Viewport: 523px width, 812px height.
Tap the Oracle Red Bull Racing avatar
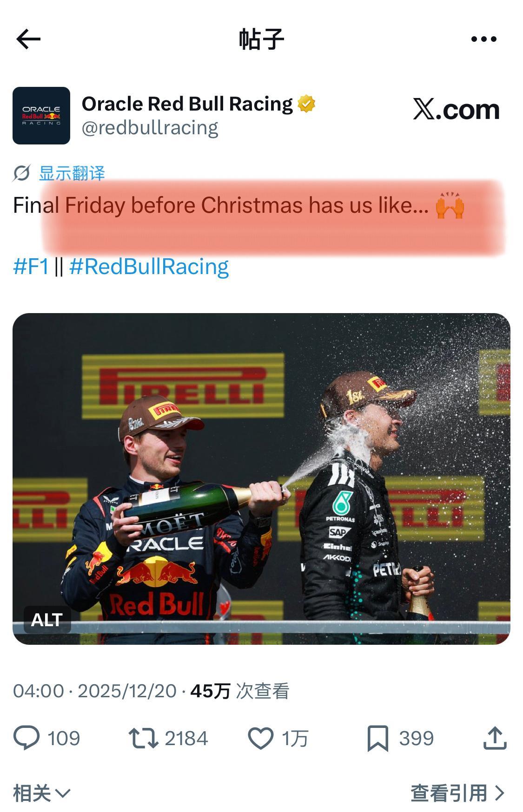[x=41, y=116]
